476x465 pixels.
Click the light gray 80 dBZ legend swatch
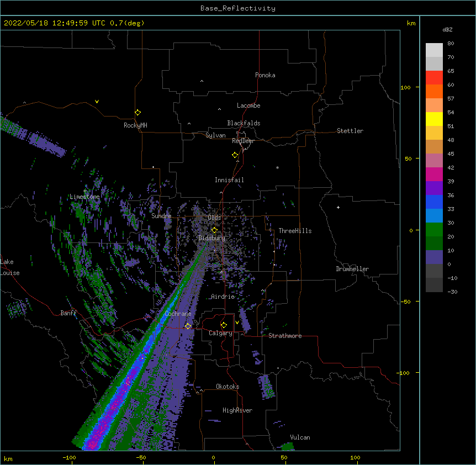pyautogui.click(x=434, y=50)
